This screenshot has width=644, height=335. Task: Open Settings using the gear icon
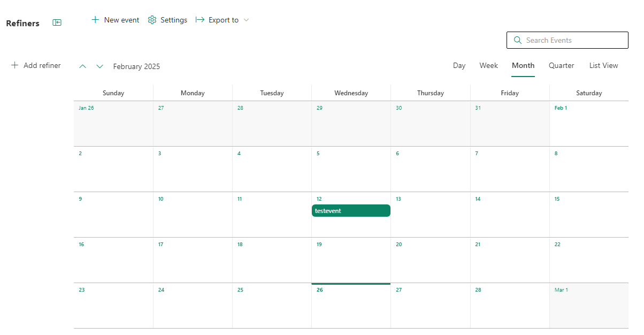coord(151,19)
